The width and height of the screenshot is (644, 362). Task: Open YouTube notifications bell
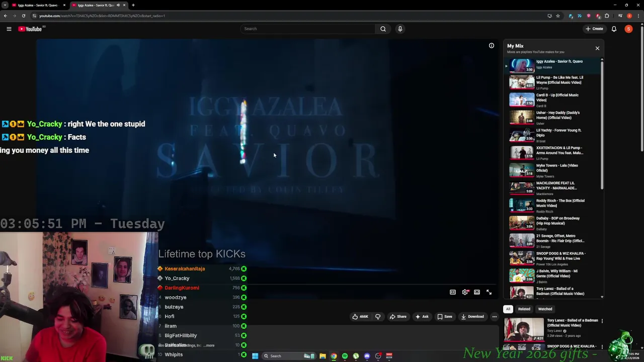614,29
